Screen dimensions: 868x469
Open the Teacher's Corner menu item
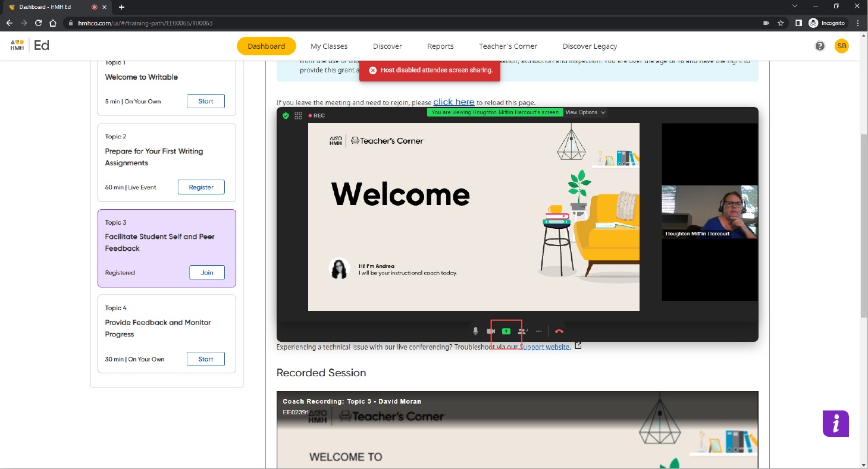click(x=507, y=46)
